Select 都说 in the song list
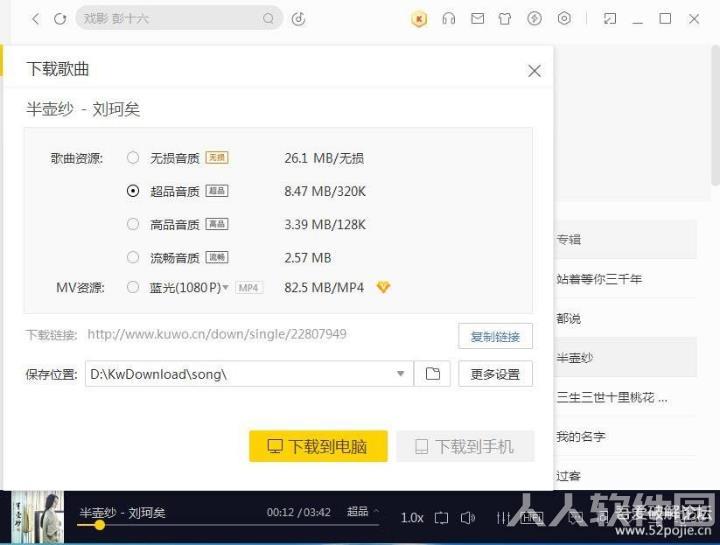Screen dimensions: 720x545 point(625,318)
